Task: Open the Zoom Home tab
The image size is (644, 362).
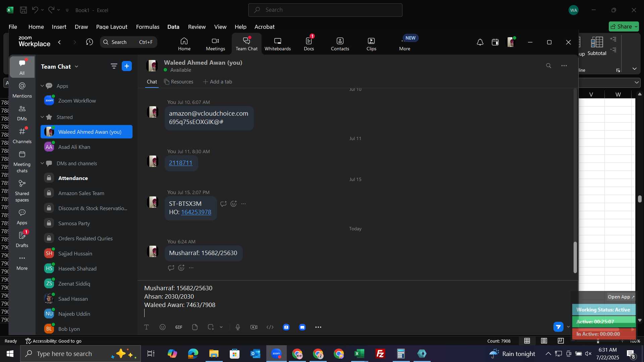Action: click(184, 44)
